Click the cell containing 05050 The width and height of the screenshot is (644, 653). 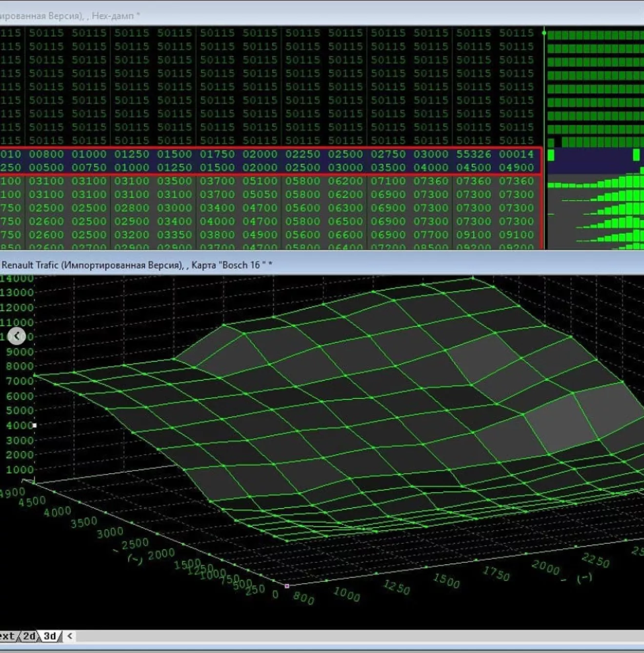260,195
